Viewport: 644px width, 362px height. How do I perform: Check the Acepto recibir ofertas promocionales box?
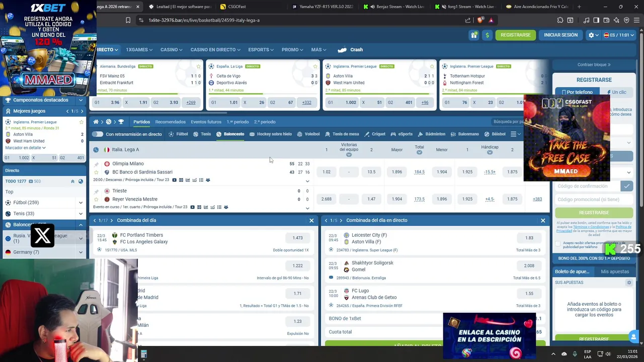pos(557,244)
